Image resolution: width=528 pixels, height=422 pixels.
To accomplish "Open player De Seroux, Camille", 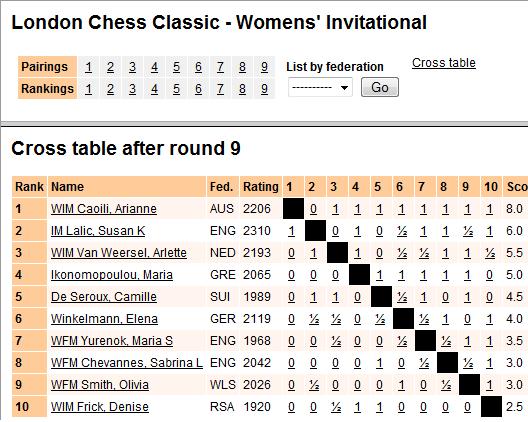I will pos(104,297).
